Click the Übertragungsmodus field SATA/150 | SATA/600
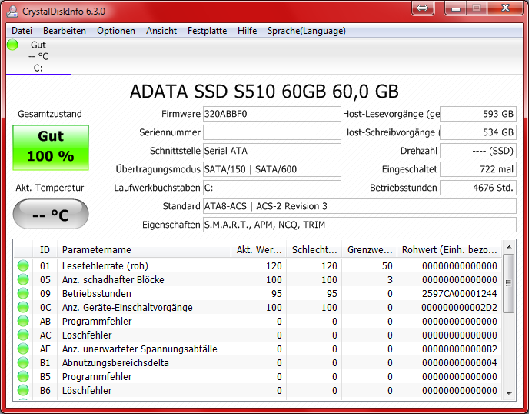 point(272,169)
